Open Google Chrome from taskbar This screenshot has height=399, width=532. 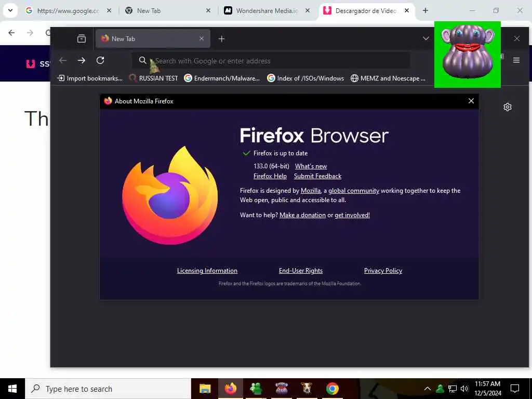tap(332, 389)
